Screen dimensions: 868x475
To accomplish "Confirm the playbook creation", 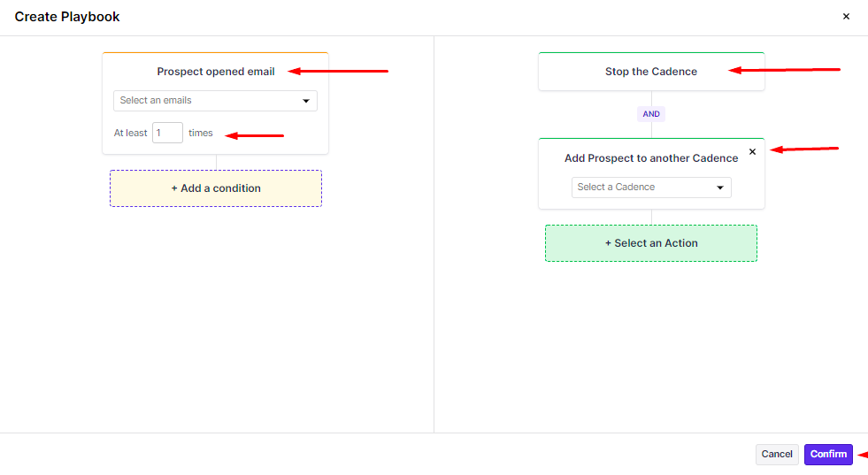I will pyautogui.click(x=828, y=454).
